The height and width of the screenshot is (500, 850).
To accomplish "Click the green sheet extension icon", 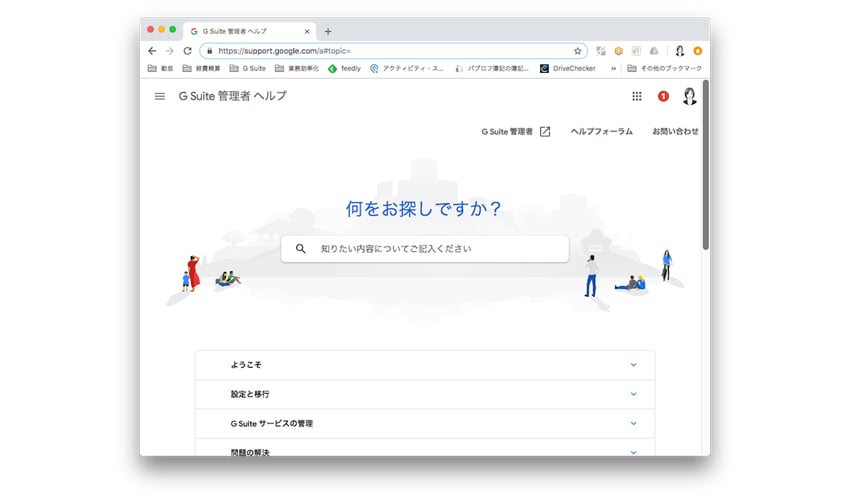I will pyautogui.click(x=636, y=51).
